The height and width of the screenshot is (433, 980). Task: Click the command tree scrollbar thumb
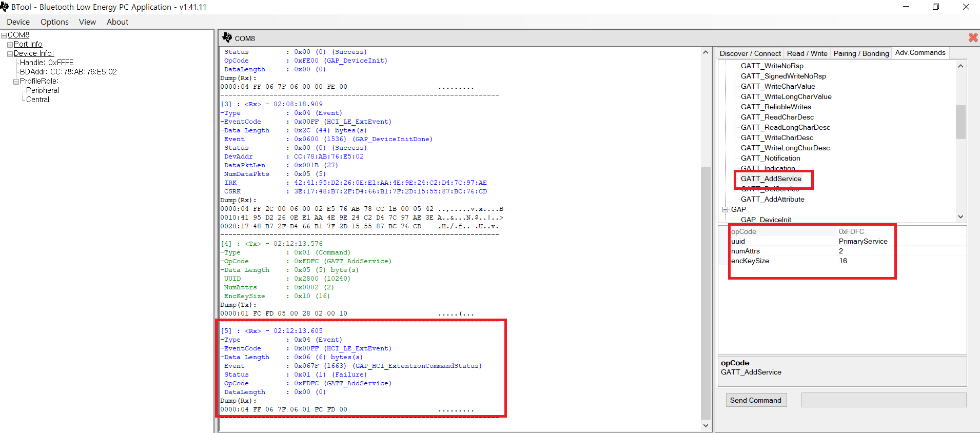click(961, 122)
